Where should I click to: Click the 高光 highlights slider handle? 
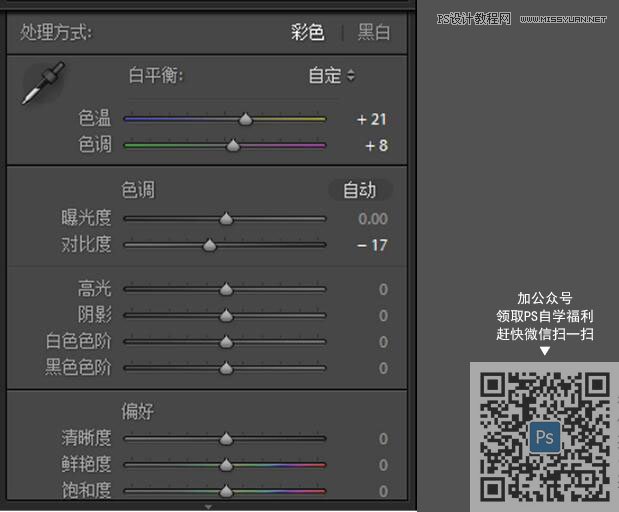[x=226, y=289]
